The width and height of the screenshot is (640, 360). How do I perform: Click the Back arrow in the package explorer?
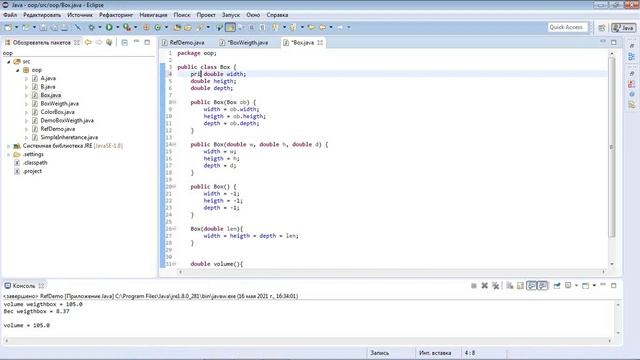coord(88,42)
